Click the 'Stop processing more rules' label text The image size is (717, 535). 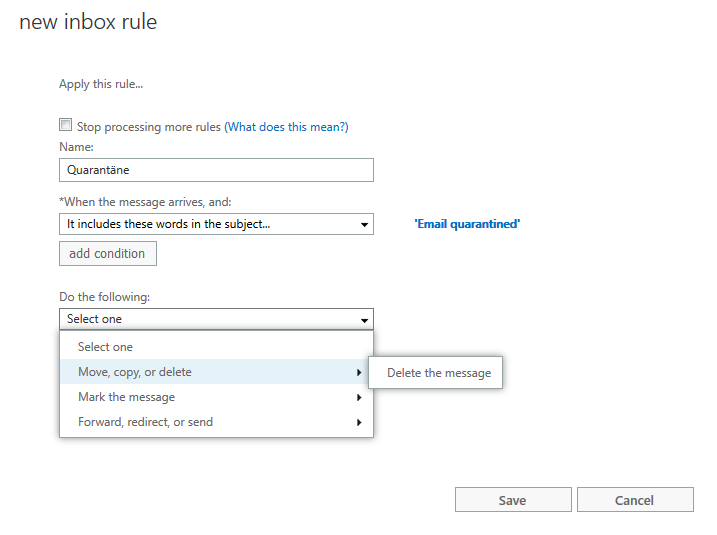(x=149, y=127)
